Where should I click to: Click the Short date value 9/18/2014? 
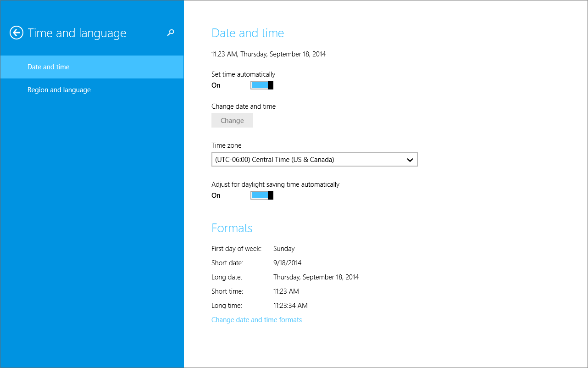287,263
